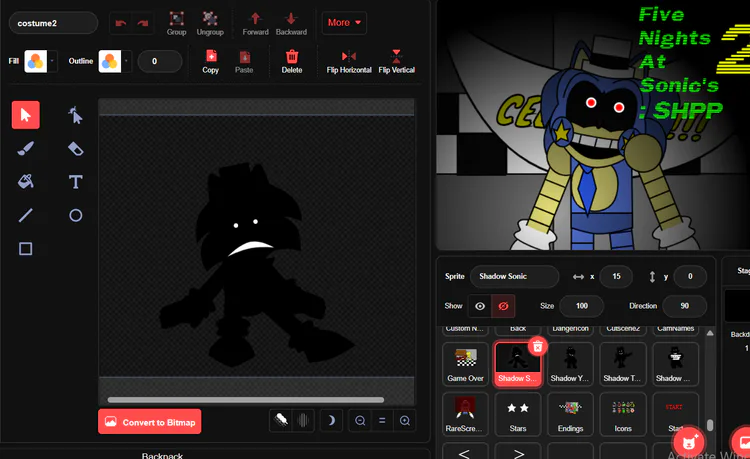Zoom out of the costume canvas
Viewport: 750px width, 459px height.
pos(360,421)
